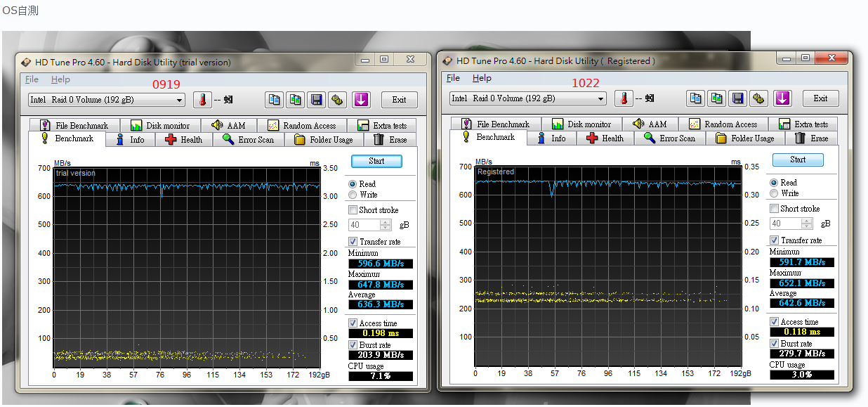Screen dimensions: 868x407
Task: Open Extra tests tab in trial window
Action: pyautogui.click(x=382, y=126)
